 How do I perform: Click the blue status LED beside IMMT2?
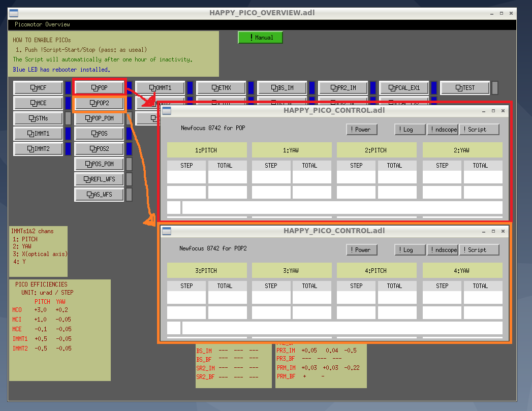click(x=68, y=149)
